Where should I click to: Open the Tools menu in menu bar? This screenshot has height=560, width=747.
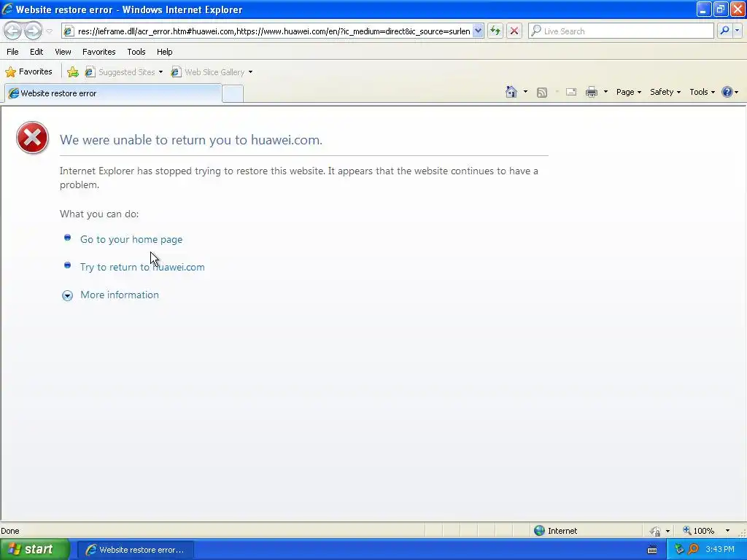[x=136, y=52]
